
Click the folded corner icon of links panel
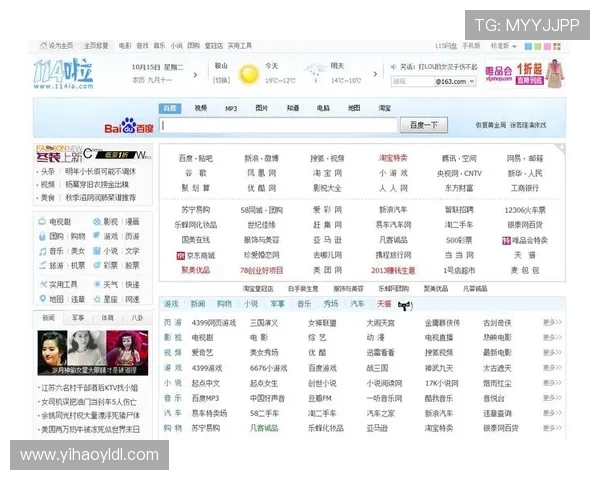pos(561,149)
